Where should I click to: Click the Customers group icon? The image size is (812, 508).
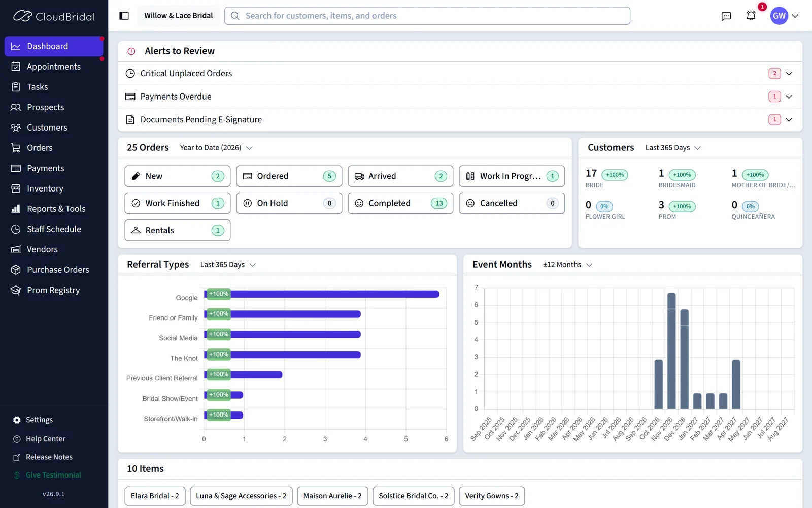[16, 128]
